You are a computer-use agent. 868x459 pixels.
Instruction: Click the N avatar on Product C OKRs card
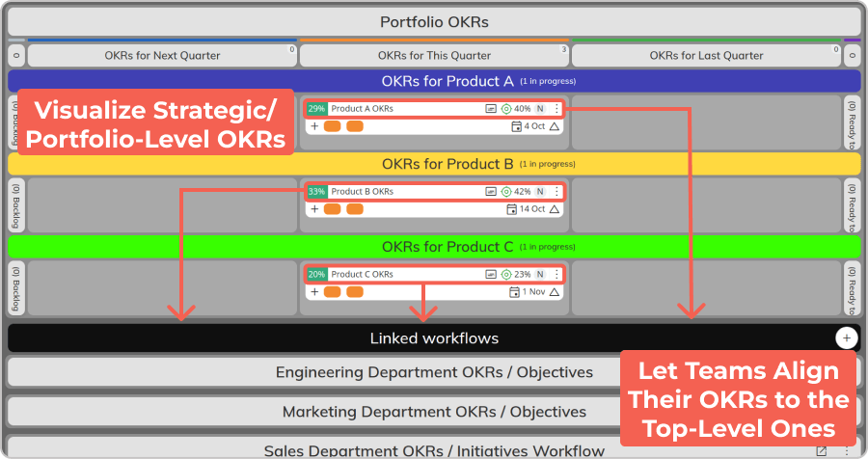[x=540, y=274]
